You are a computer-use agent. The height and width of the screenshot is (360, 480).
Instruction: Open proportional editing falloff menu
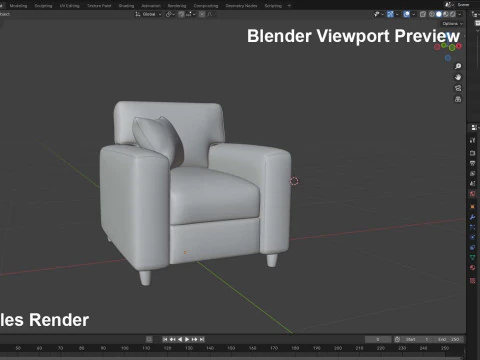coord(211,14)
